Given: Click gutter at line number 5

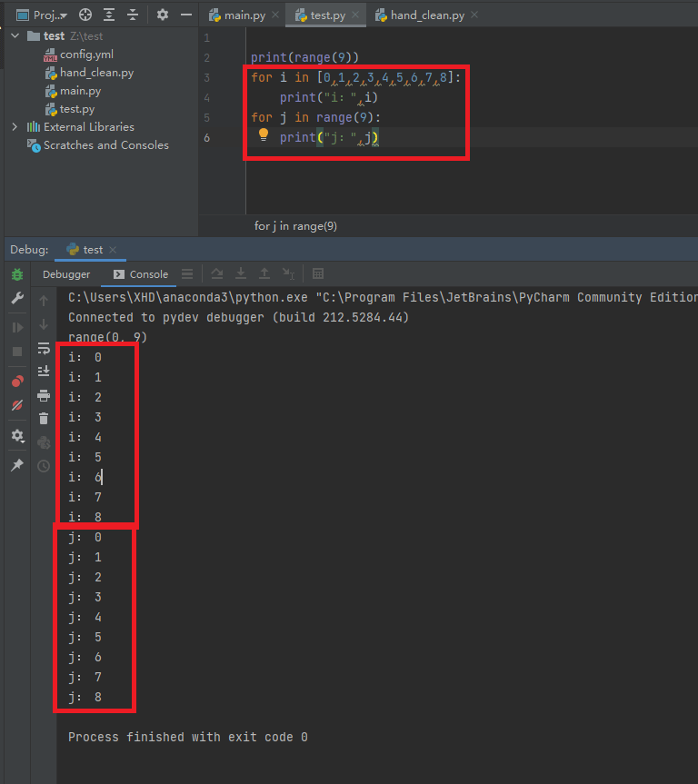Looking at the screenshot, I should click(x=206, y=117).
